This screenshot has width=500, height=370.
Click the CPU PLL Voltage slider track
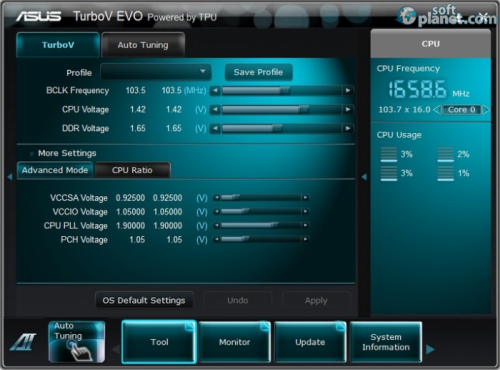261,226
